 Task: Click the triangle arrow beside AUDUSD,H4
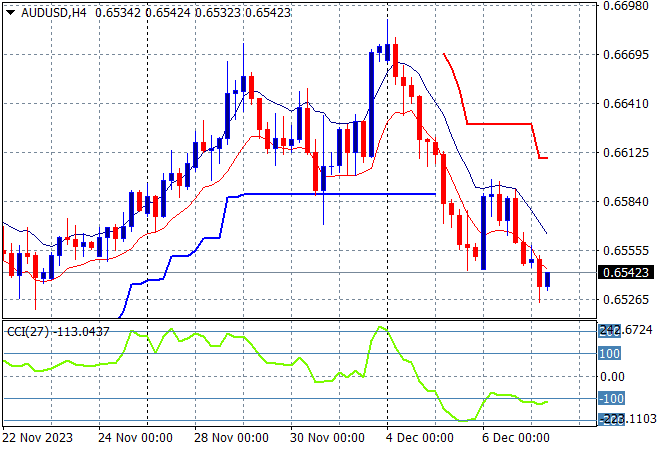9,10
